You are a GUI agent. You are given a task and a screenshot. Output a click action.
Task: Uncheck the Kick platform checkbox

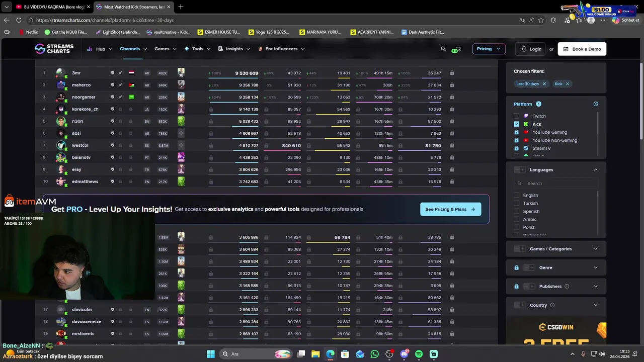pyautogui.click(x=516, y=124)
